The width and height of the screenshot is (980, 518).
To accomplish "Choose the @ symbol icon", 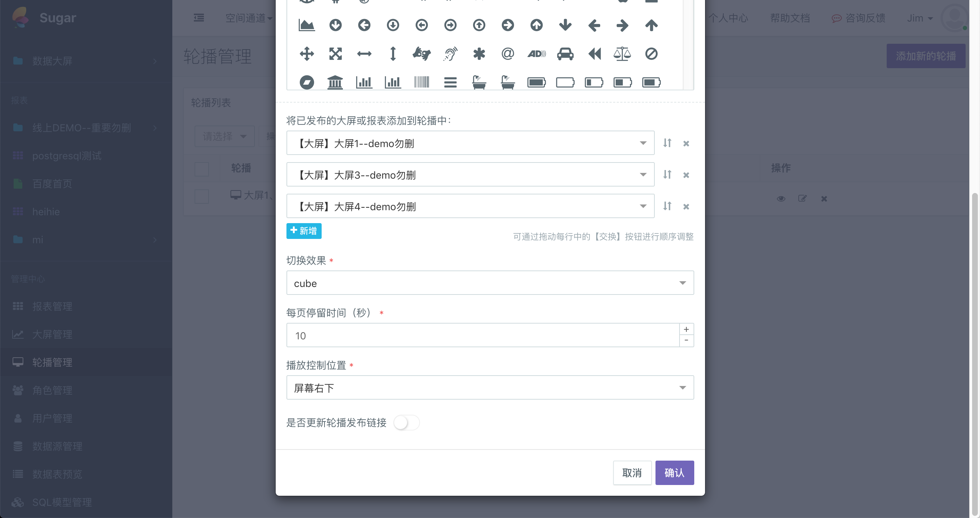I will [x=508, y=54].
